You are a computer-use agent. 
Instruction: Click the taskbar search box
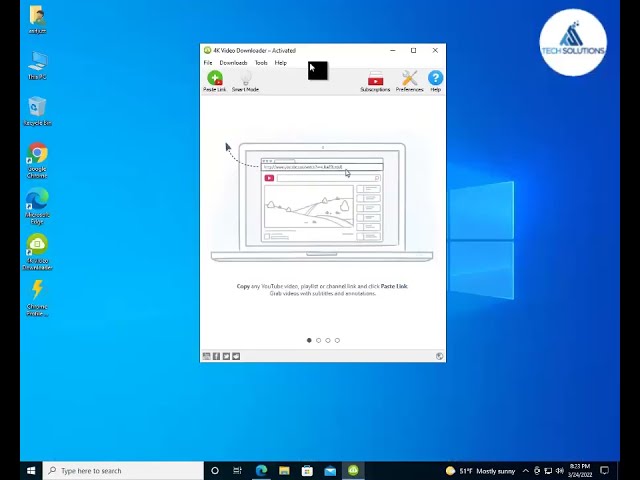[x=123, y=471]
